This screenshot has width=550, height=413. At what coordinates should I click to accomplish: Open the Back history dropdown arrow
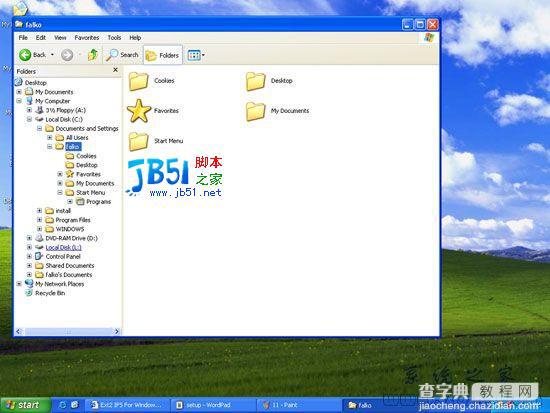52,55
